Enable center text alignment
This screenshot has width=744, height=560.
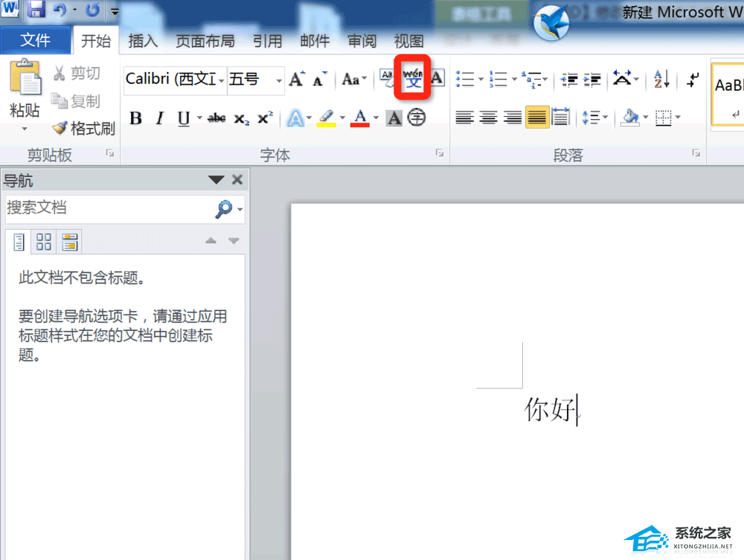coord(488,118)
